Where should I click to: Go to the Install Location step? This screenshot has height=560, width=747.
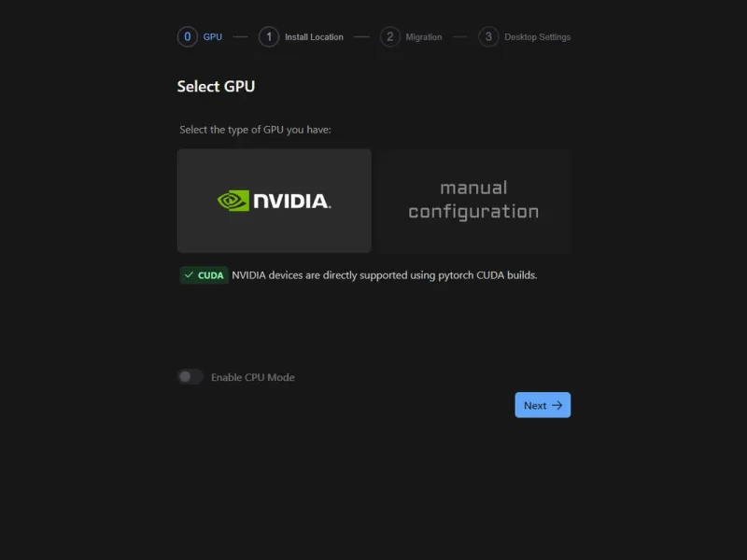[314, 36]
